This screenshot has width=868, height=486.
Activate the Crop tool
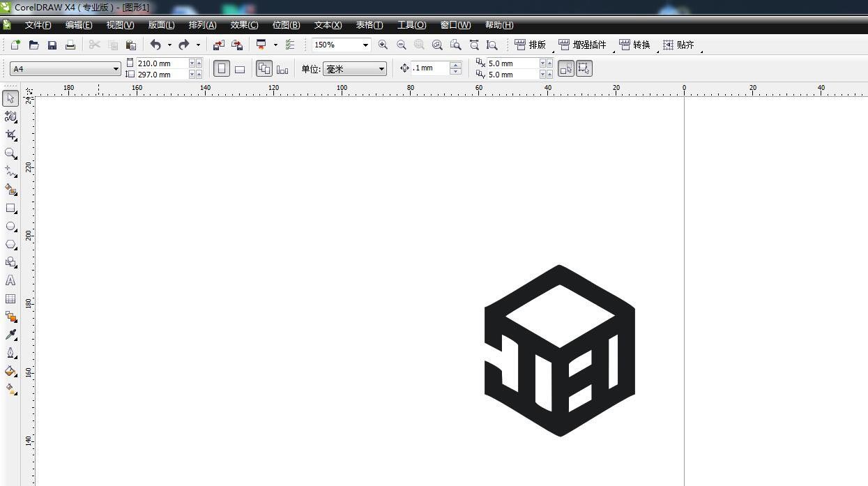pyautogui.click(x=10, y=135)
